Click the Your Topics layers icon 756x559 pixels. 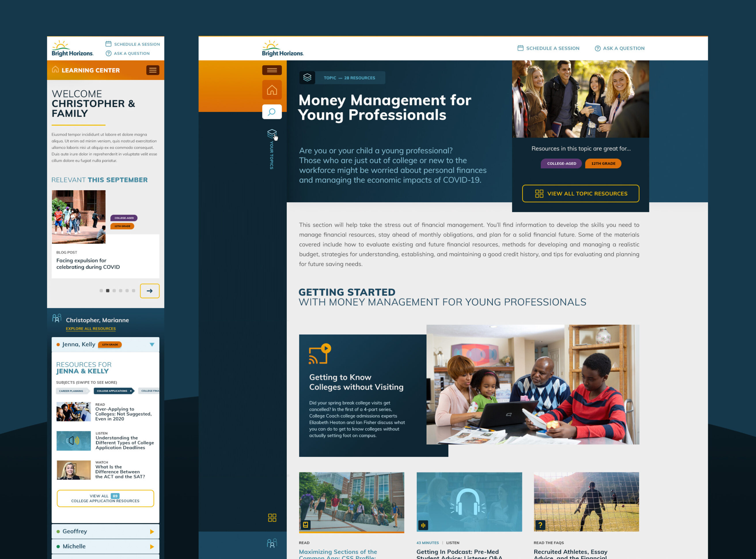[272, 133]
